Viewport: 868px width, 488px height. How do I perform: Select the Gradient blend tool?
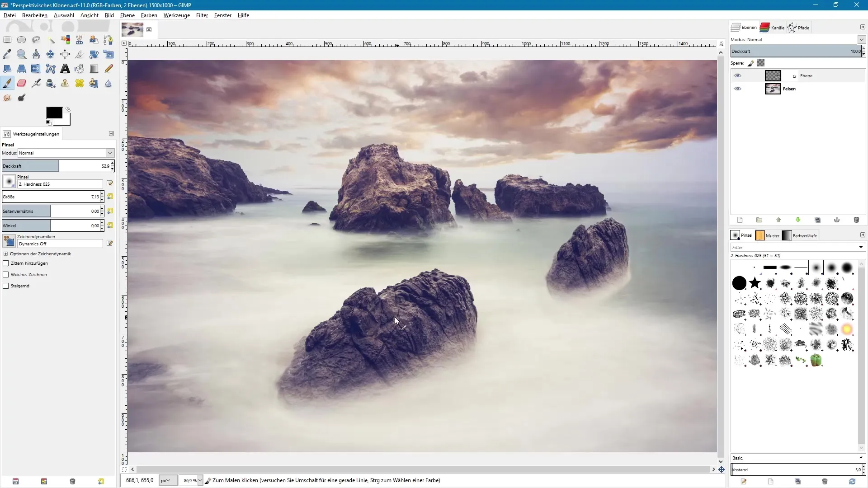(x=94, y=69)
